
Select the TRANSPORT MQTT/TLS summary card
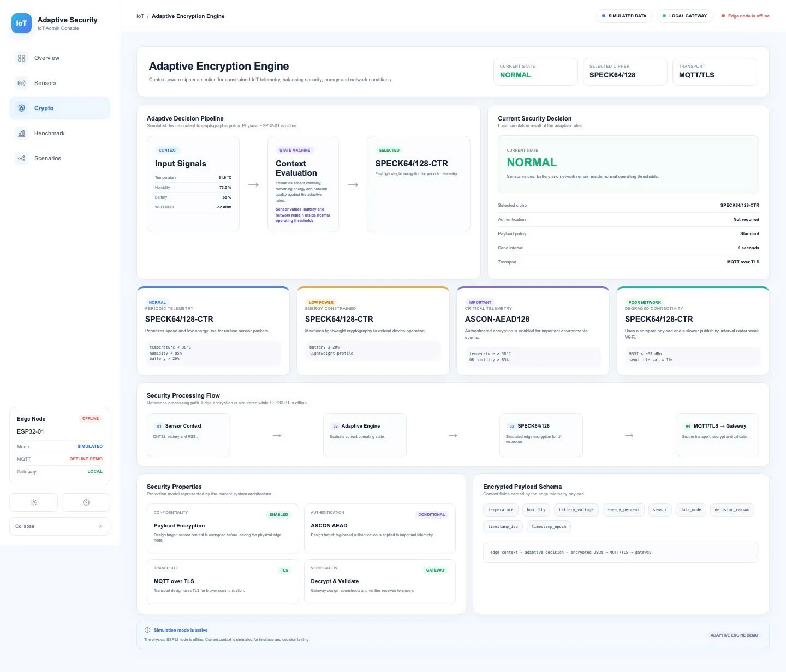click(x=714, y=71)
